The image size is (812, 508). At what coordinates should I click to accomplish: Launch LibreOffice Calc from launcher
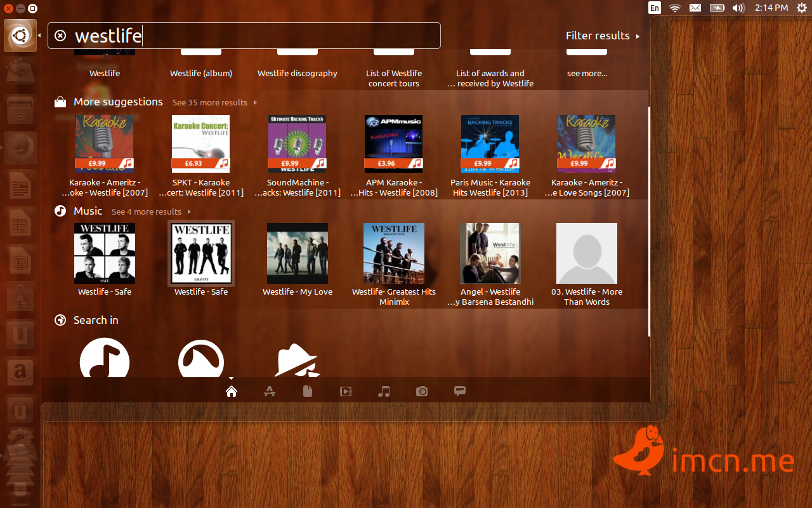point(20,223)
